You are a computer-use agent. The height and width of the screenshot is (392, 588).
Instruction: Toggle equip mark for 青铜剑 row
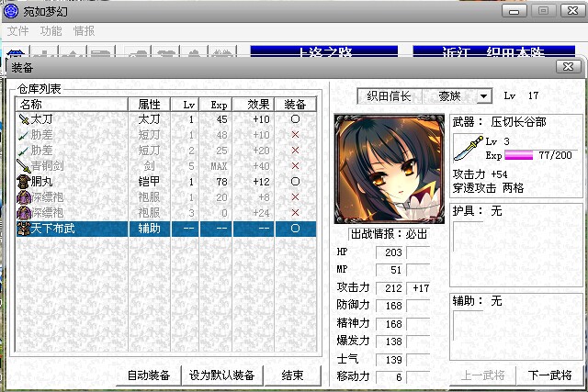[294, 166]
